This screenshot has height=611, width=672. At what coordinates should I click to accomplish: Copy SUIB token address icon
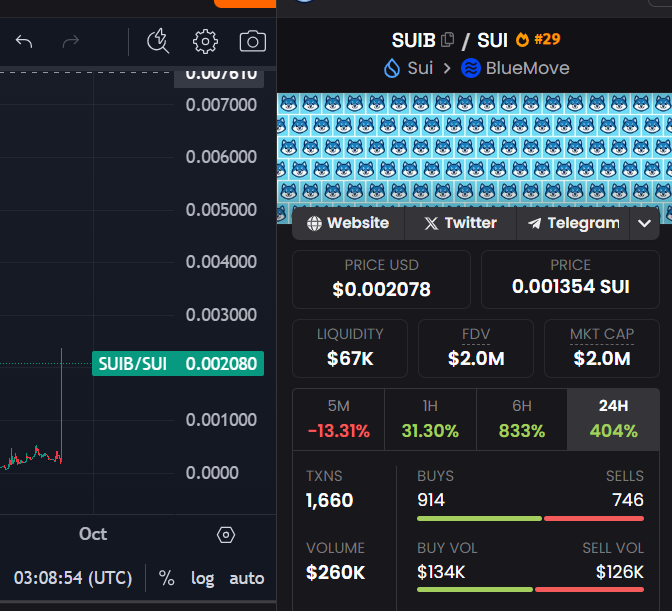pos(447,39)
